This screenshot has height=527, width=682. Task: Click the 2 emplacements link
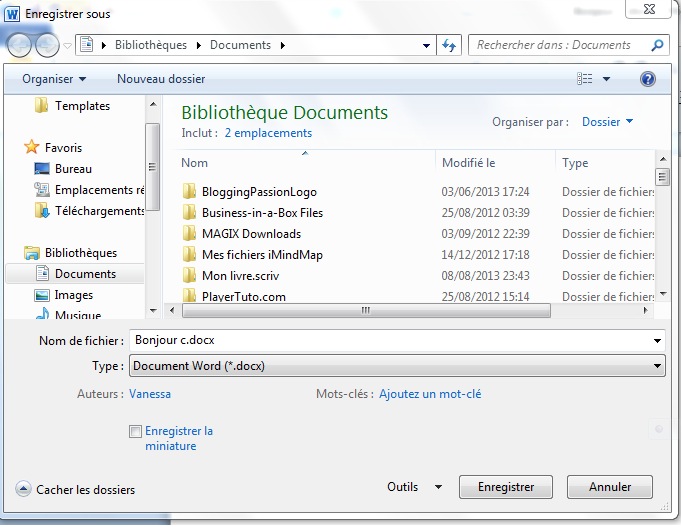[x=268, y=133]
